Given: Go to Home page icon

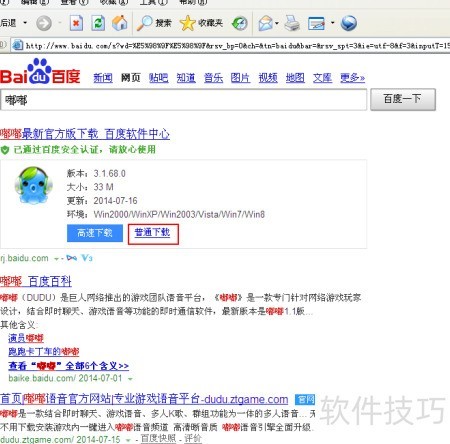Looking at the screenshot, I should (x=120, y=23).
